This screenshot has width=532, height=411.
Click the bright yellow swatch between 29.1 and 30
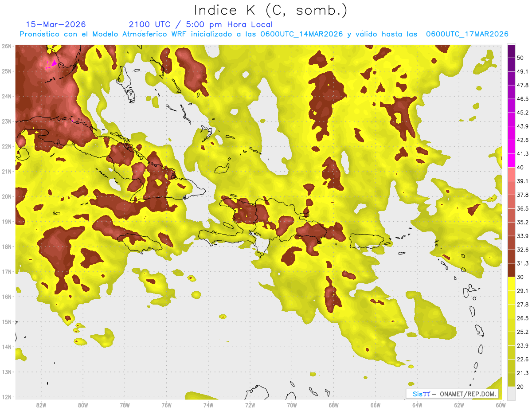[x=511, y=284]
